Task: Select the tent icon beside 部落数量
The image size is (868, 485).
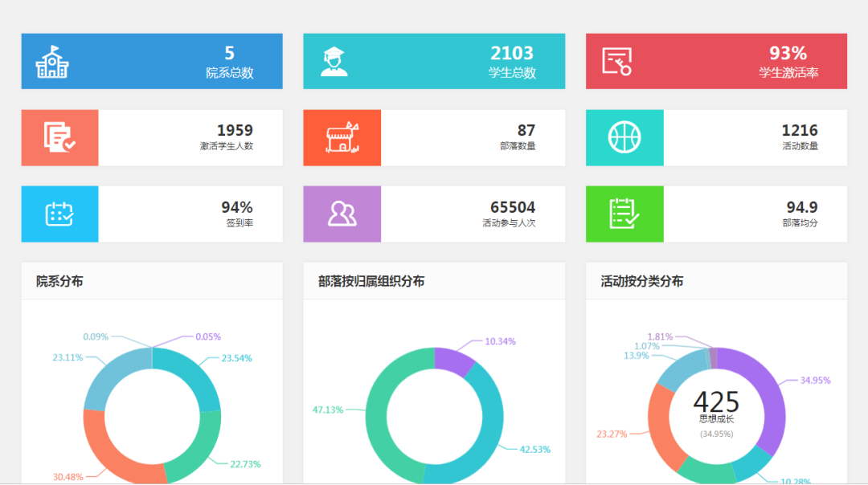Action: 342,138
